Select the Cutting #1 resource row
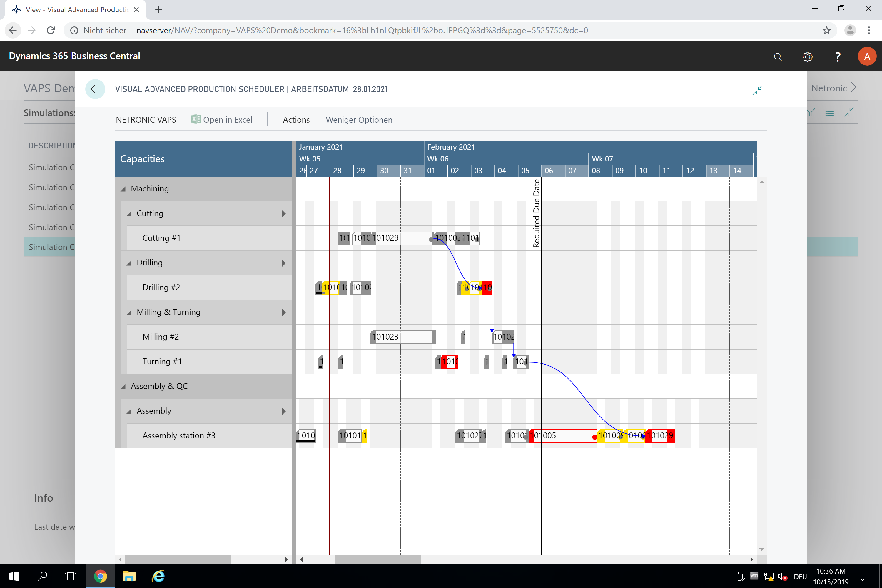Screen dimensions: 882x588 click(x=209, y=238)
